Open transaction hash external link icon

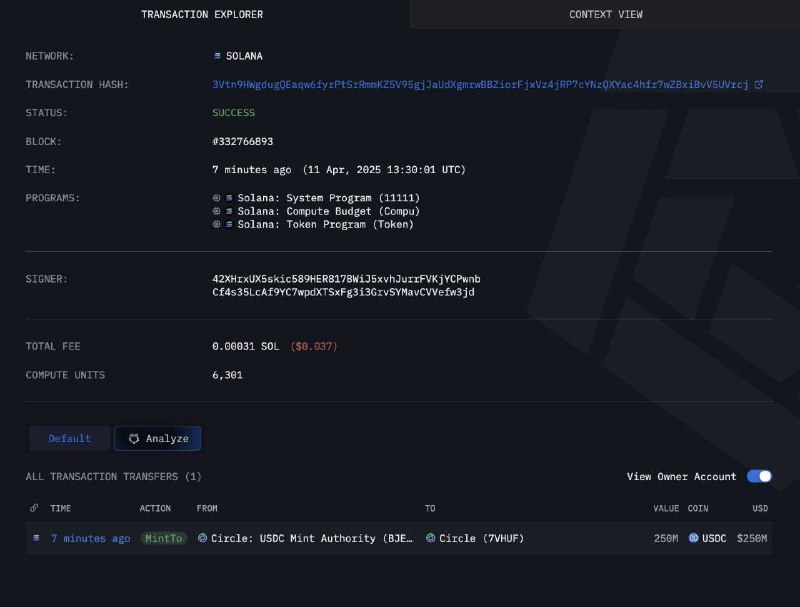pyautogui.click(x=759, y=84)
